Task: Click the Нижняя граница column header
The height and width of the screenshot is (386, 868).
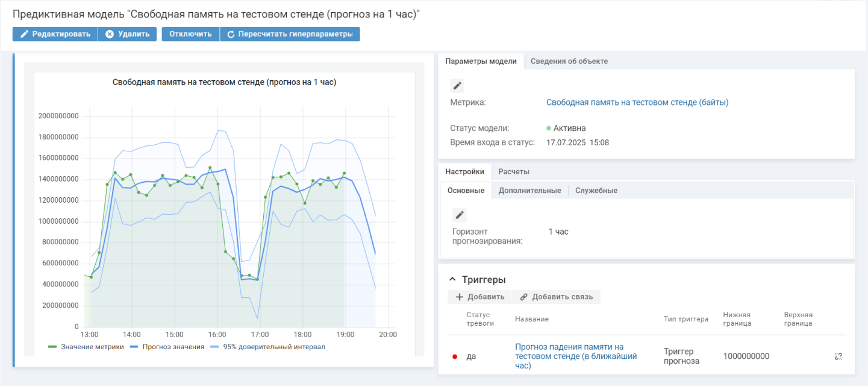Action: click(737, 319)
